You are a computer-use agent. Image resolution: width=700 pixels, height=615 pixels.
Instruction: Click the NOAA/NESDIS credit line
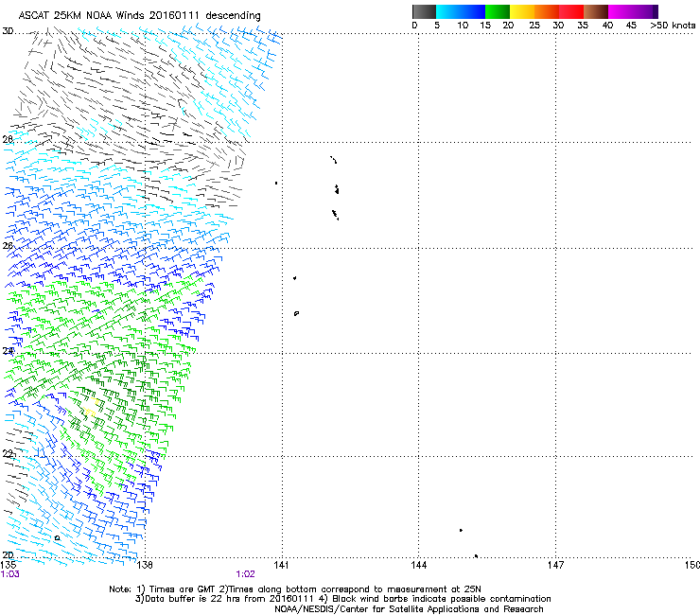(x=409, y=609)
